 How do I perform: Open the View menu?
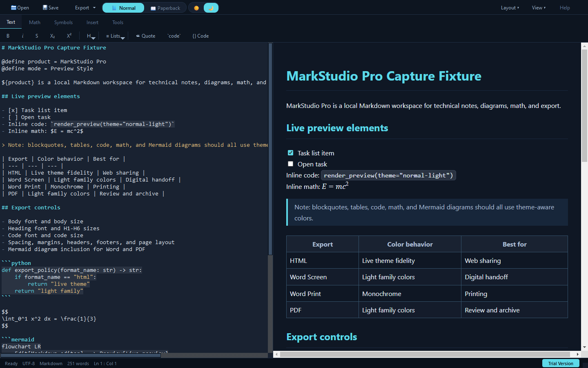pyautogui.click(x=539, y=8)
